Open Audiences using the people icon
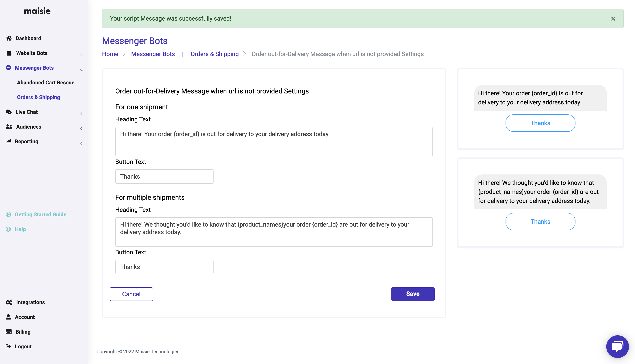Image resolution: width=635 pixels, height=364 pixels. [x=9, y=127]
